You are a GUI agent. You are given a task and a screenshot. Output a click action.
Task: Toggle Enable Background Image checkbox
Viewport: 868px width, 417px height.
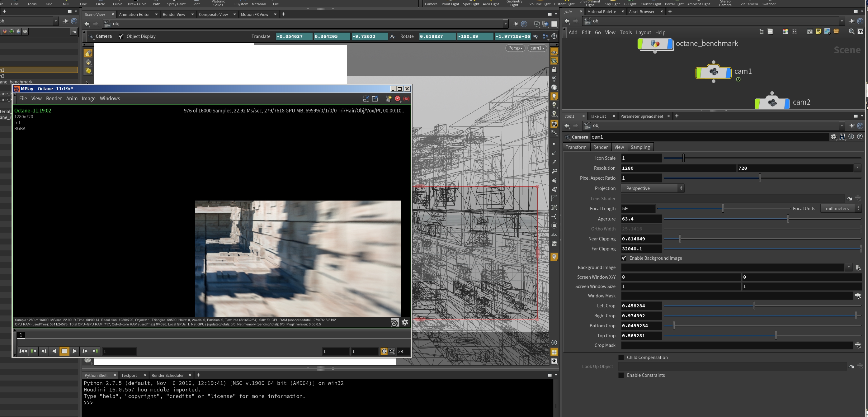(624, 258)
